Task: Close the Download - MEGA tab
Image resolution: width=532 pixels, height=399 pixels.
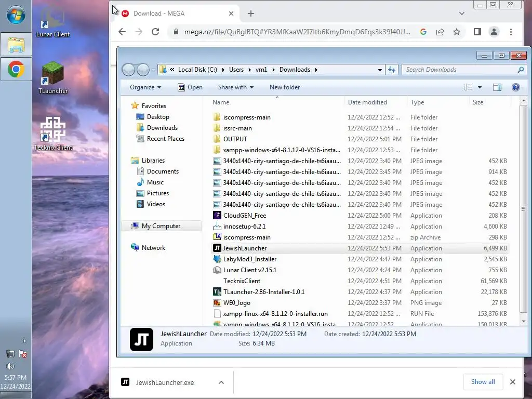Action: point(231,14)
